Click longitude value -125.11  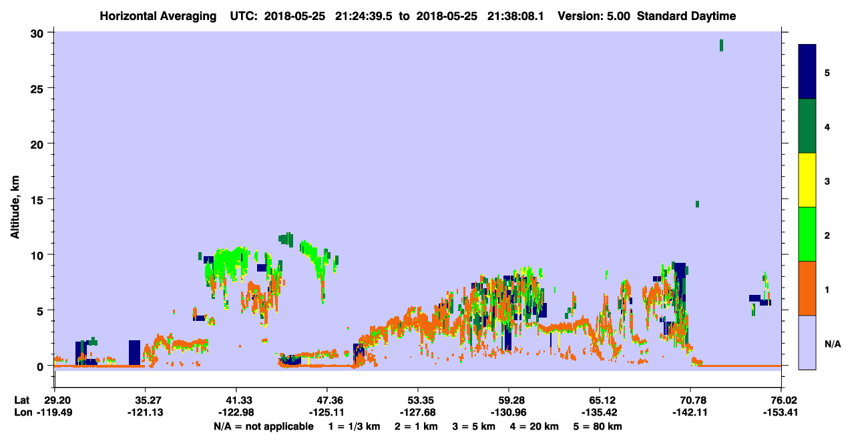point(327,413)
